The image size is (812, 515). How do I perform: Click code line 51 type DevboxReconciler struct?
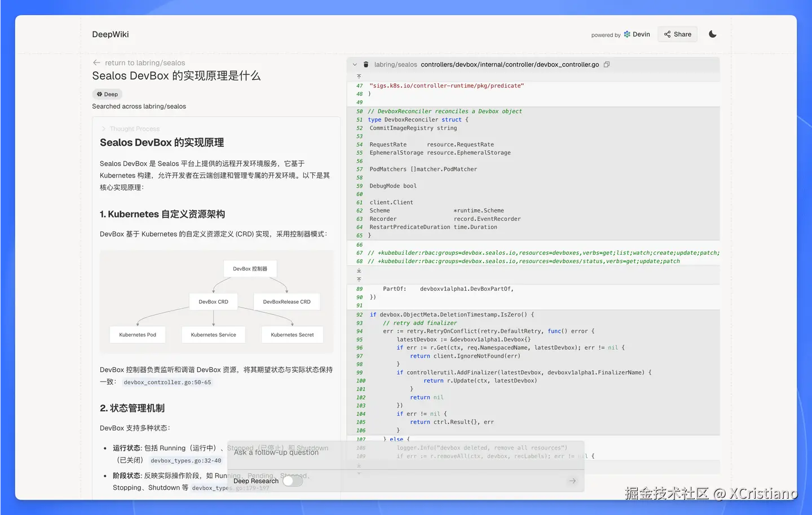(x=418, y=120)
